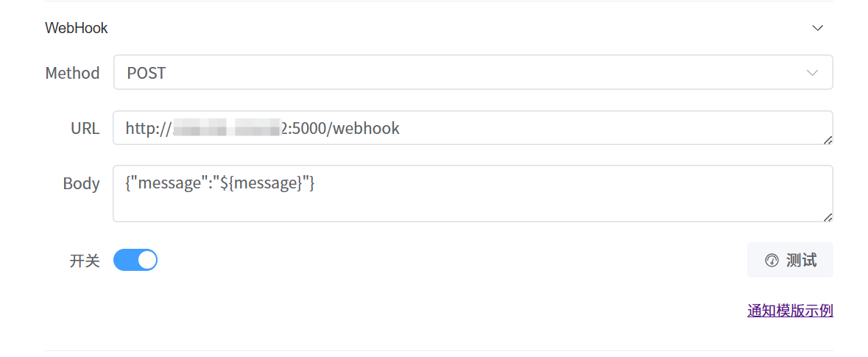Toggle the 开关 switch off
Screen dimensions: 868x357
pyautogui.click(x=135, y=260)
